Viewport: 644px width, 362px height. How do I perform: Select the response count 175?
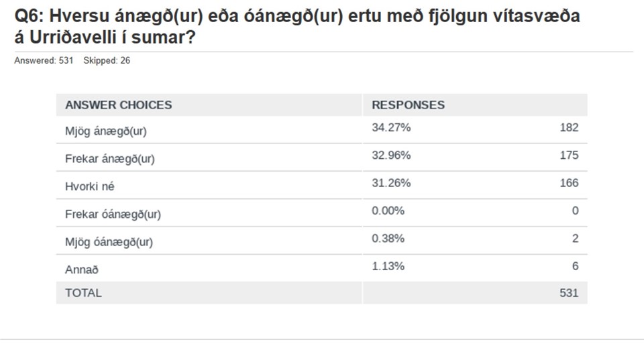click(x=570, y=155)
